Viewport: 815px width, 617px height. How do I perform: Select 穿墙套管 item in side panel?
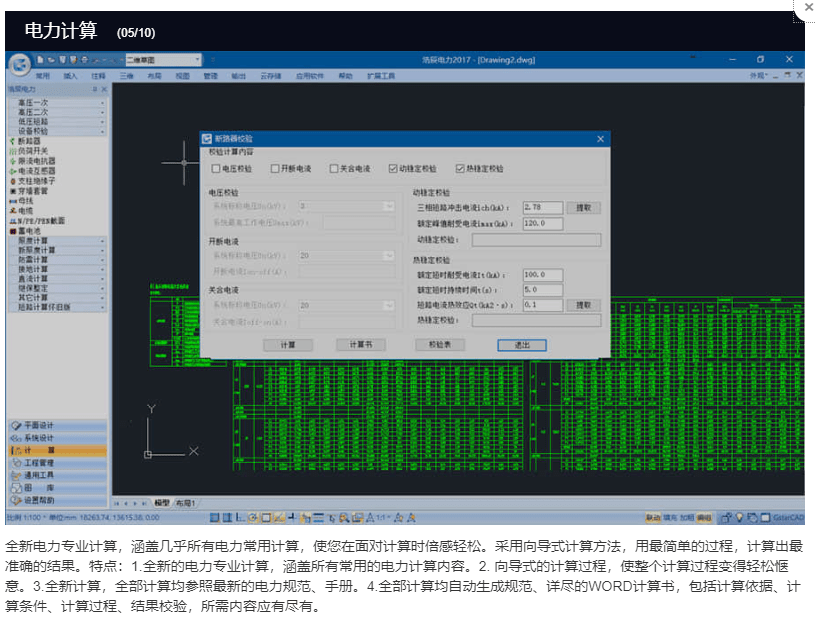33,191
